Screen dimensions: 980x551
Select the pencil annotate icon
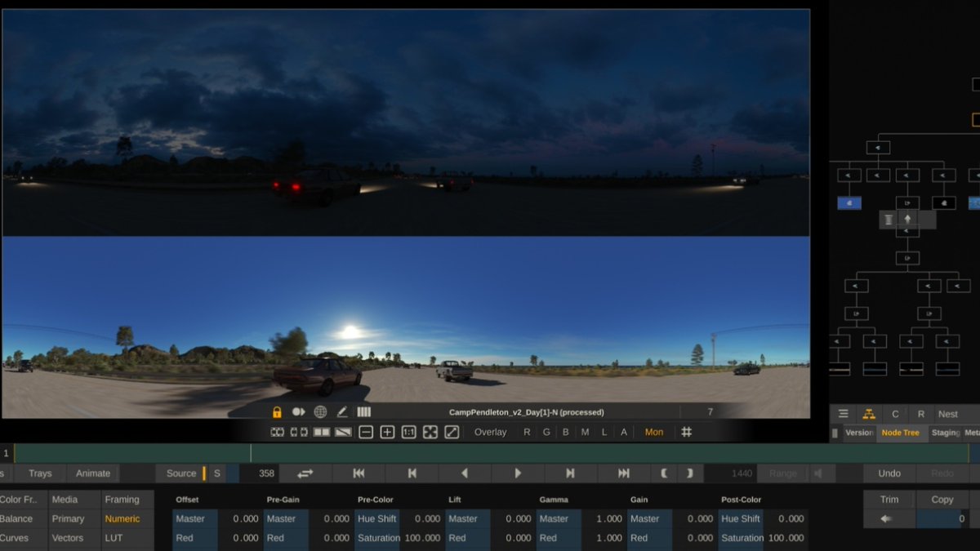(342, 412)
